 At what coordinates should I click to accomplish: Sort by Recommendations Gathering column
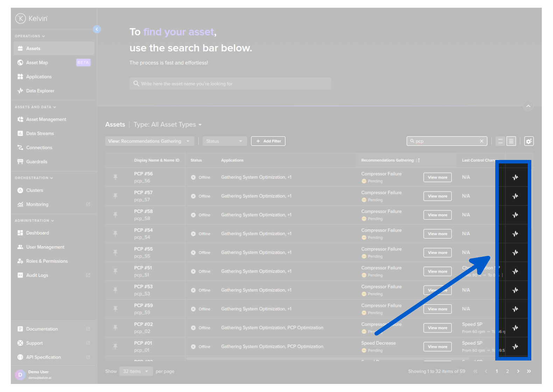418,160
